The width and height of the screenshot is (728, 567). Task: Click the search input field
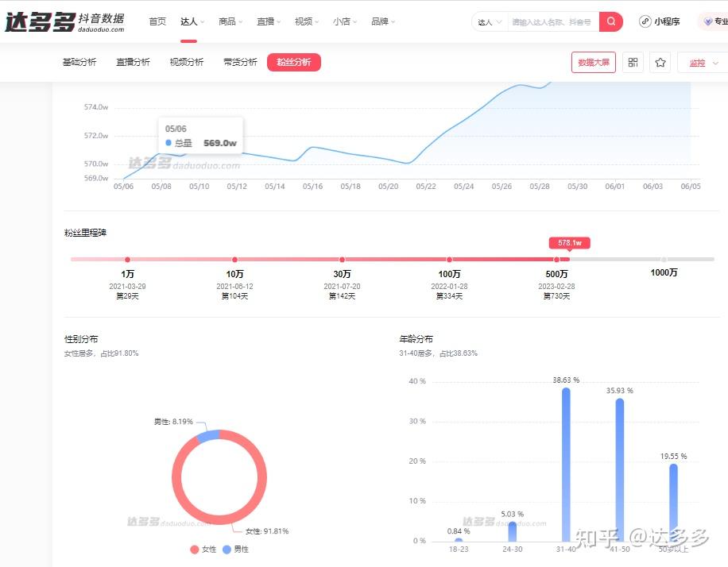pos(553,21)
